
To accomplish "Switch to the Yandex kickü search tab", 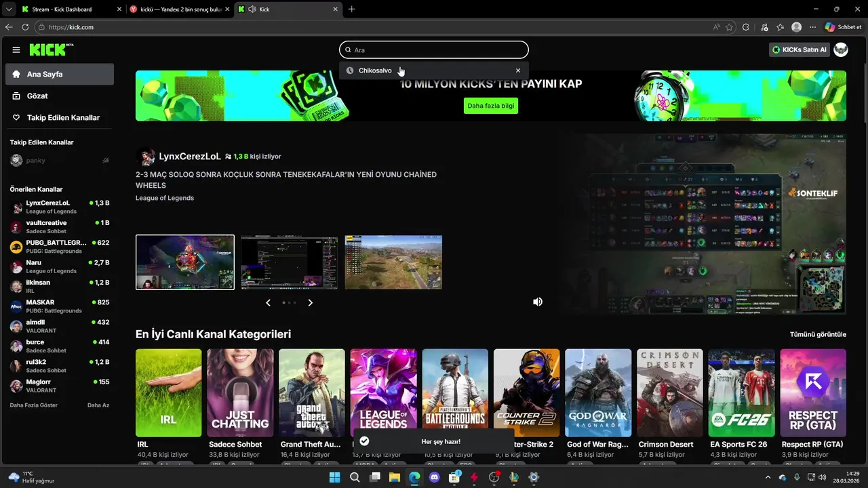I will (180, 9).
